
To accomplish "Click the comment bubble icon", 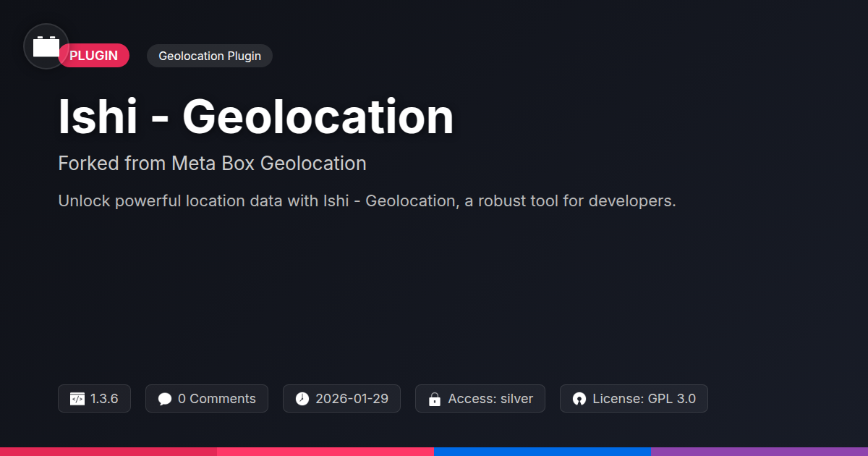I will (x=165, y=399).
